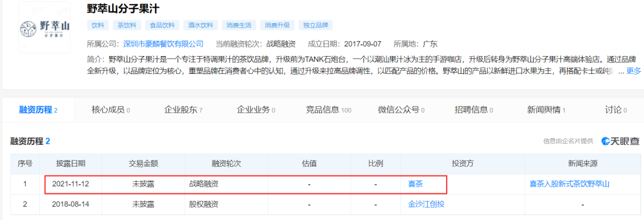Open investor link 喜茶
Image resolution: width=644 pixels, height=220 pixels.
[415, 184]
